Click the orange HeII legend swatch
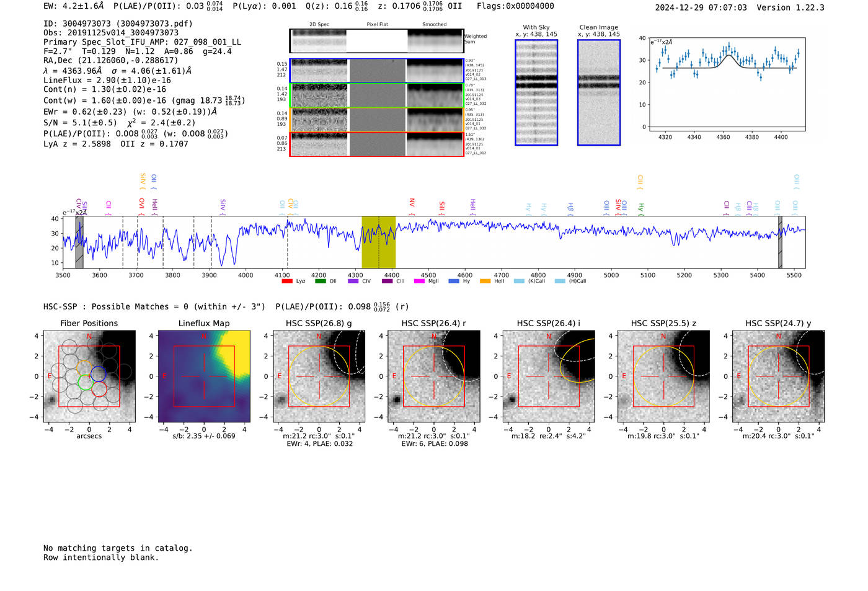868x591 pixels. (x=485, y=281)
